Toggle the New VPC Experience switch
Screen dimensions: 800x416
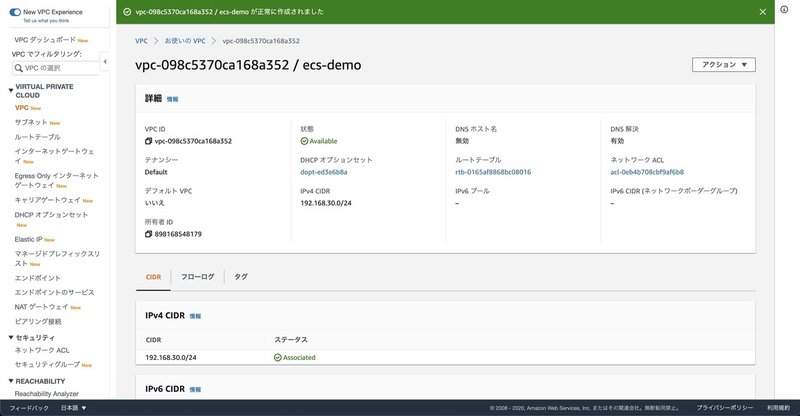(x=15, y=12)
